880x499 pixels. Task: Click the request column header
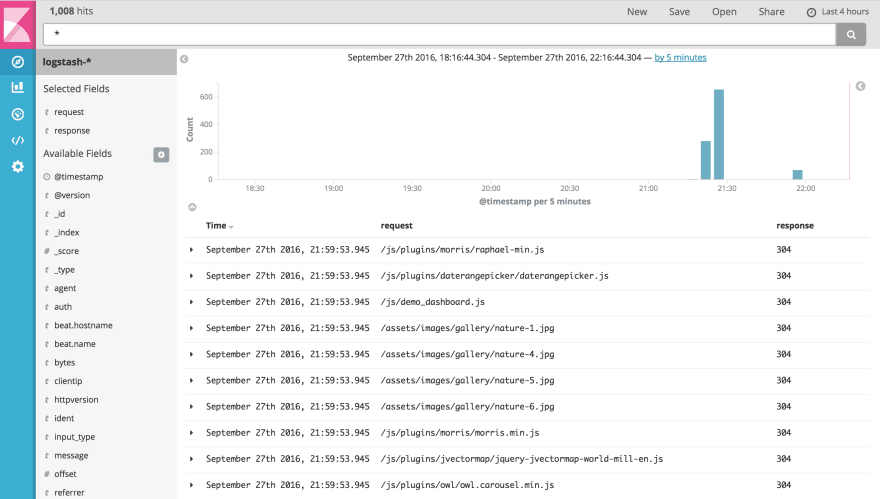[396, 226]
